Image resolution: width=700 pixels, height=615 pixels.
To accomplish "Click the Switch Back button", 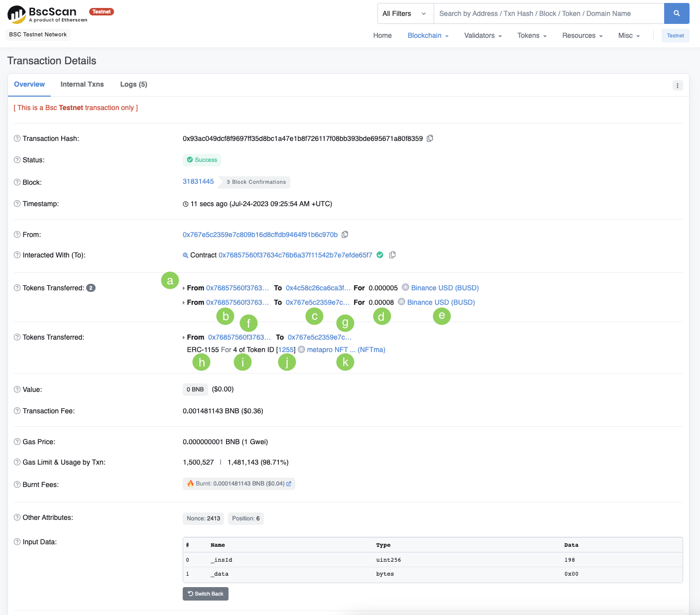I will pos(206,594).
